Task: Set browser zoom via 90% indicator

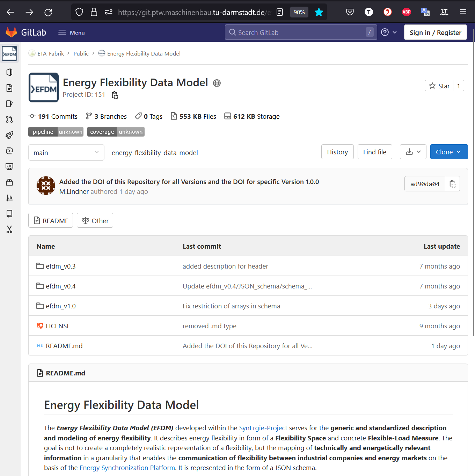Action: pyautogui.click(x=299, y=12)
